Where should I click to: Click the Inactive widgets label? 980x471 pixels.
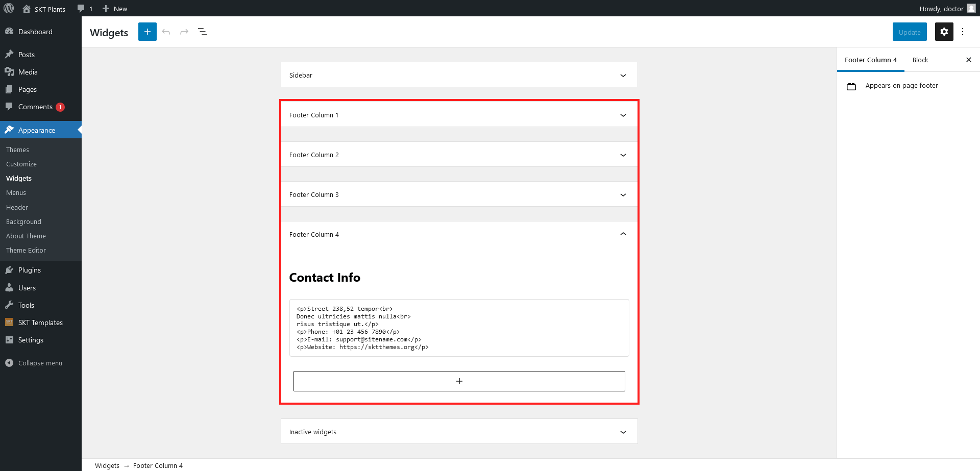point(313,432)
